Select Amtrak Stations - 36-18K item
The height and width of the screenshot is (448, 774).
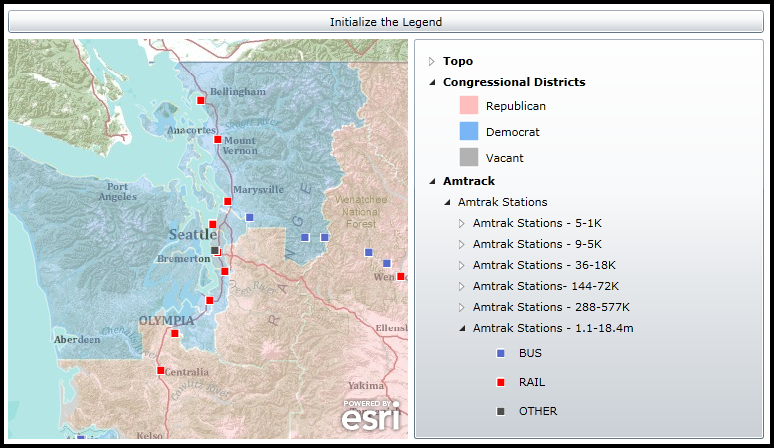point(544,265)
